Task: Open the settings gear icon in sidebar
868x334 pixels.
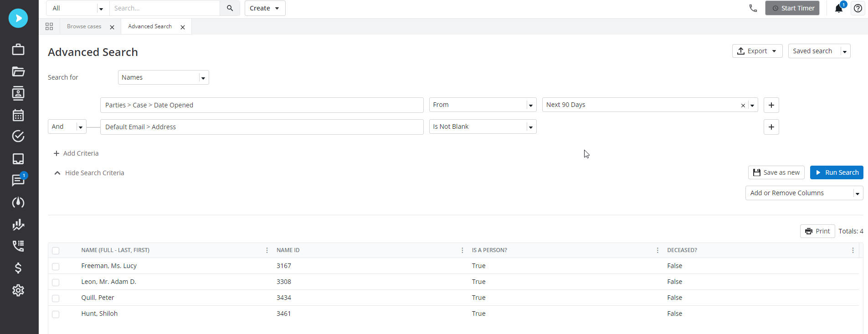Action: point(18,290)
